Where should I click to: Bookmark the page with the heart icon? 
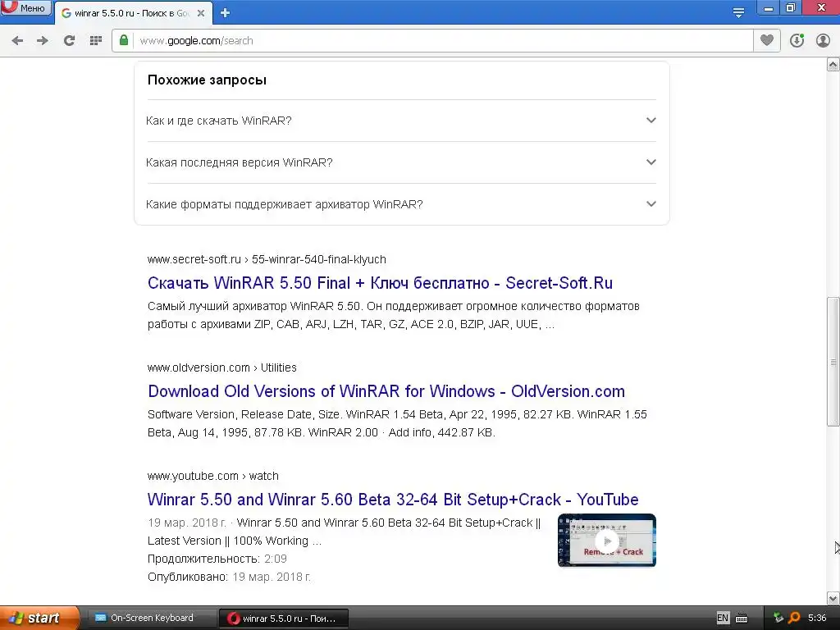click(767, 40)
